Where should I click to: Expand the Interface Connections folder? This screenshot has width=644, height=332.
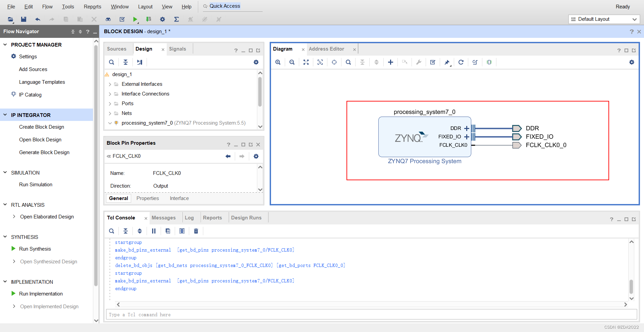point(110,94)
